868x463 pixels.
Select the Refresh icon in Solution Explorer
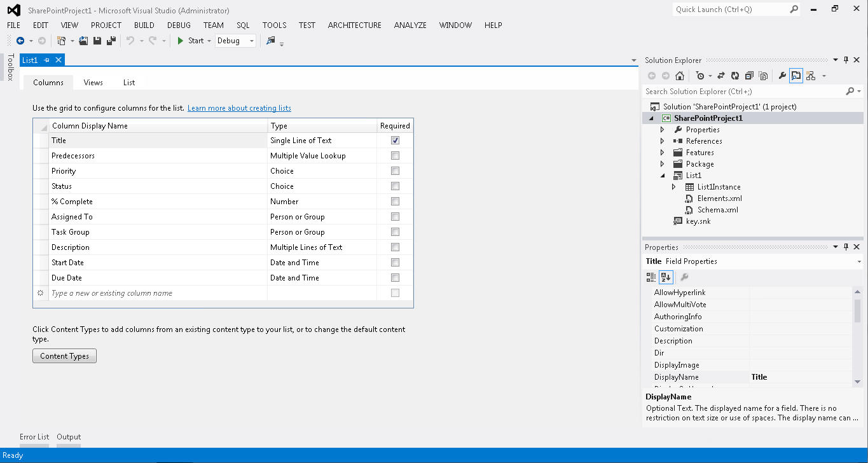pos(734,76)
